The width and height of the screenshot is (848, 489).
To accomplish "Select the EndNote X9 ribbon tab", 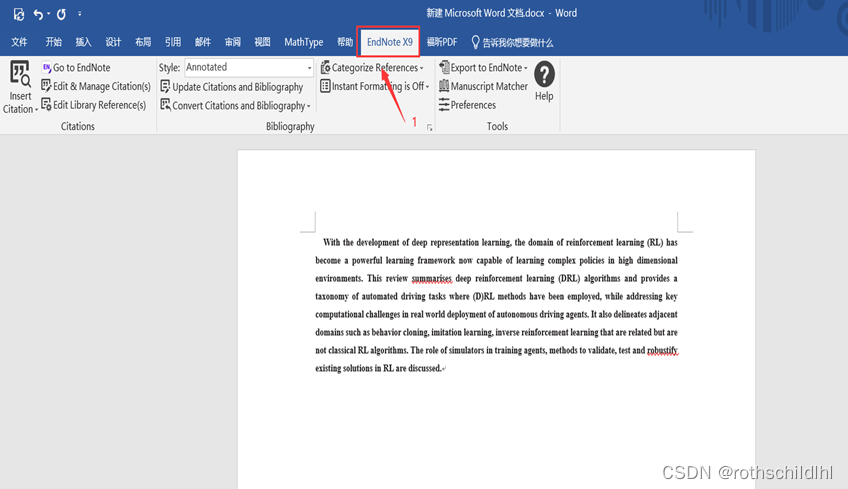I will 389,42.
